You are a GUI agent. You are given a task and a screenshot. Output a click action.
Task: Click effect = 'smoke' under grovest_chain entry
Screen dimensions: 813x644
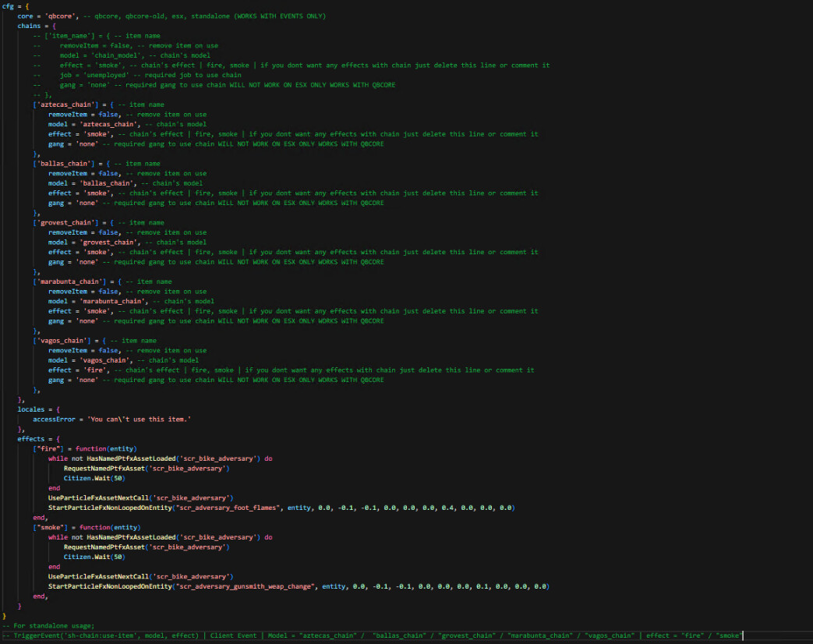79,253
